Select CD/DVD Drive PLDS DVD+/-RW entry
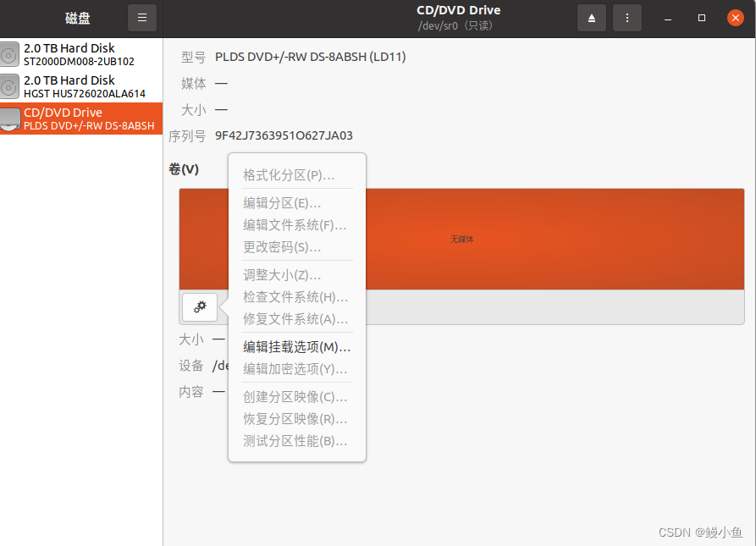Screen dimensions: 756x546 coord(81,119)
